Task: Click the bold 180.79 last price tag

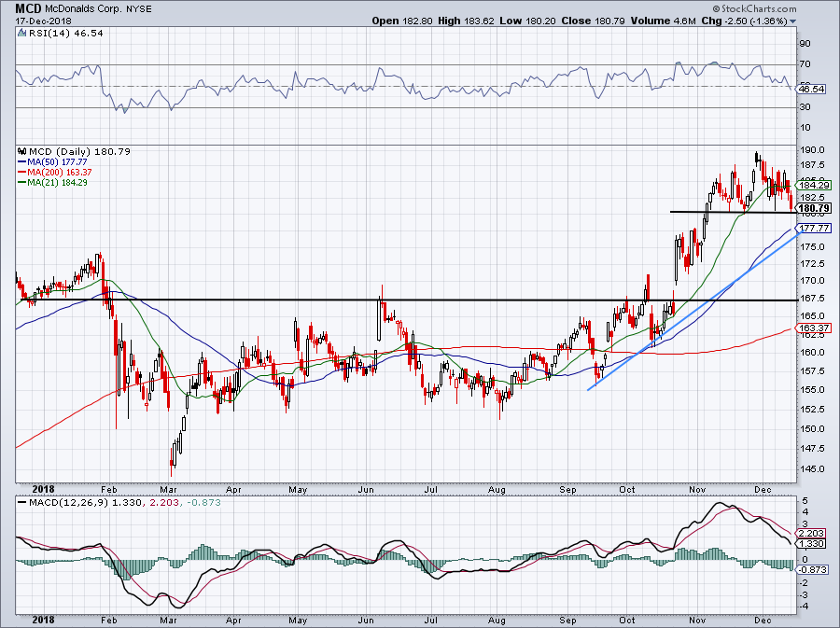Action: tap(814, 208)
